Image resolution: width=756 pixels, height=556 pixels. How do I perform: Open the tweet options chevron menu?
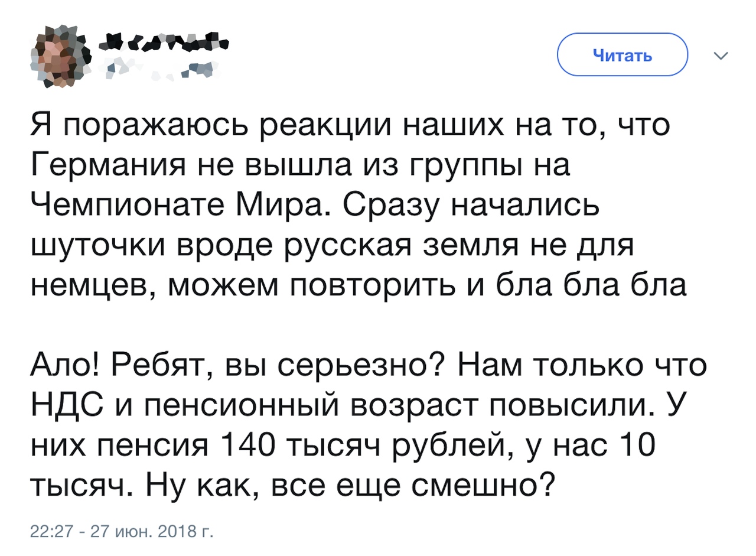click(721, 56)
